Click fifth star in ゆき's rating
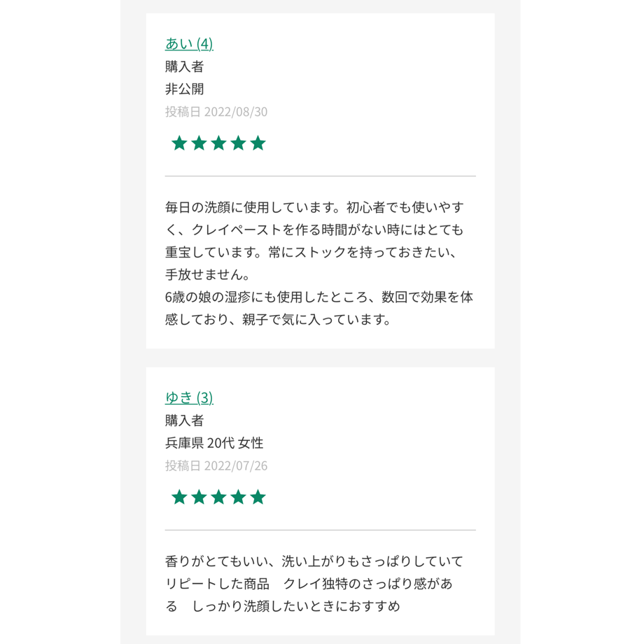 258,498
